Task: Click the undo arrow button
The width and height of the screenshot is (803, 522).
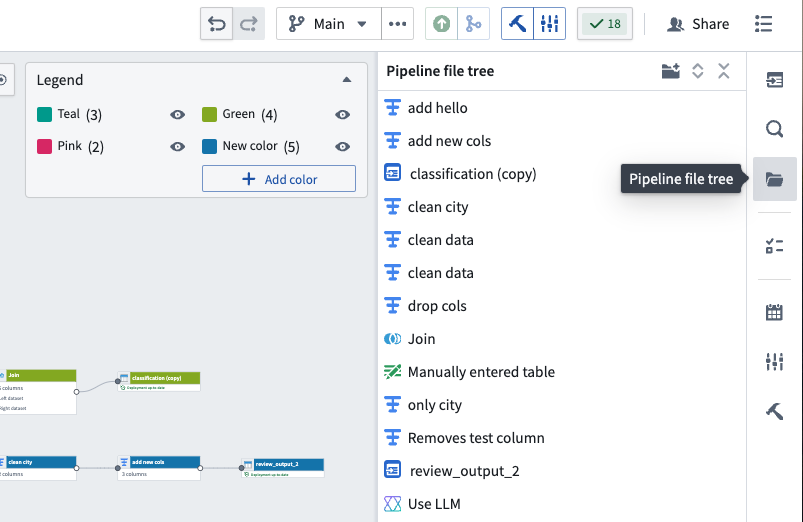Action: pos(217,24)
